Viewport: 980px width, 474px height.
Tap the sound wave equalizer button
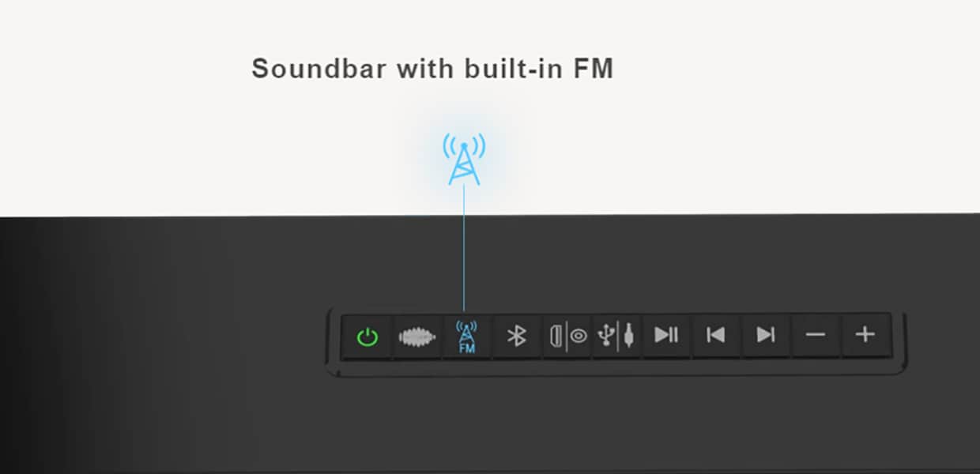coord(417,337)
